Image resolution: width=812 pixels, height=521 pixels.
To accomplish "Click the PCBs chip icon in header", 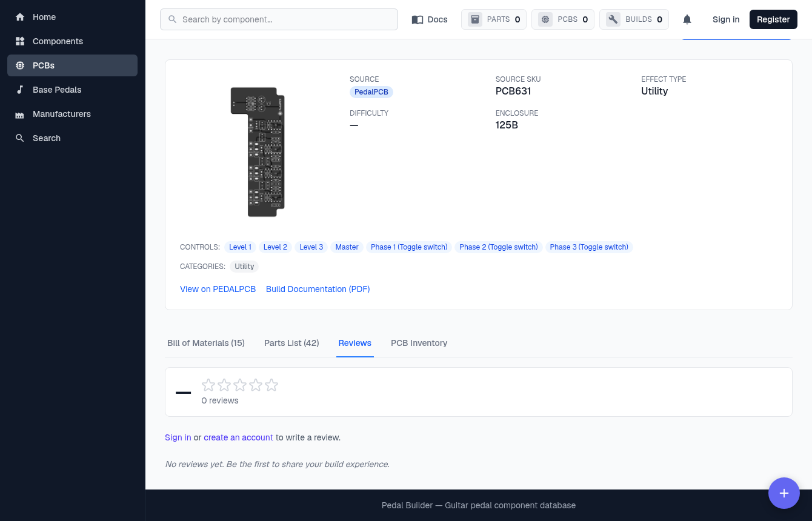I will tap(545, 19).
